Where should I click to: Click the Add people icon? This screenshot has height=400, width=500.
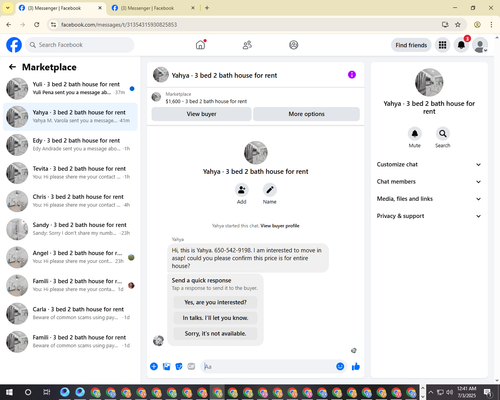241,190
